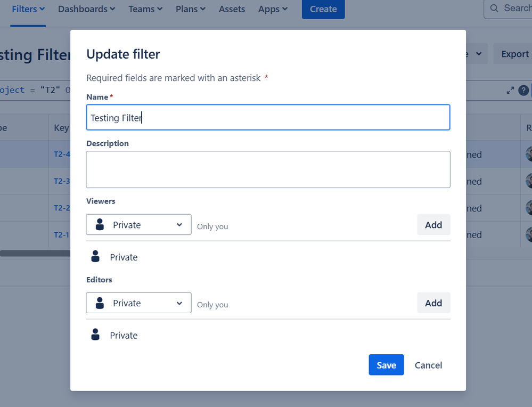Click the Description text area

pyautogui.click(x=268, y=169)
